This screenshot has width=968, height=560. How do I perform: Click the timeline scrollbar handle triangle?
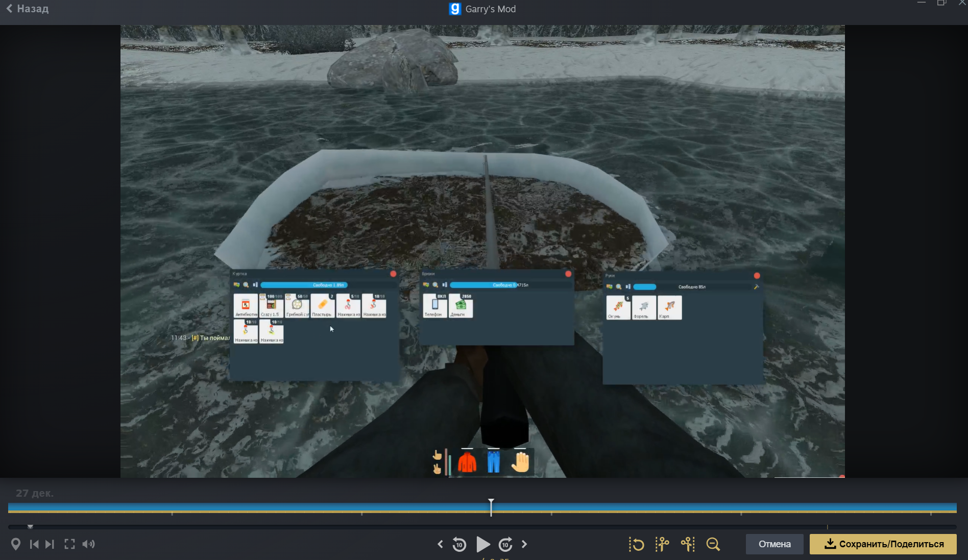coord(30,526)
